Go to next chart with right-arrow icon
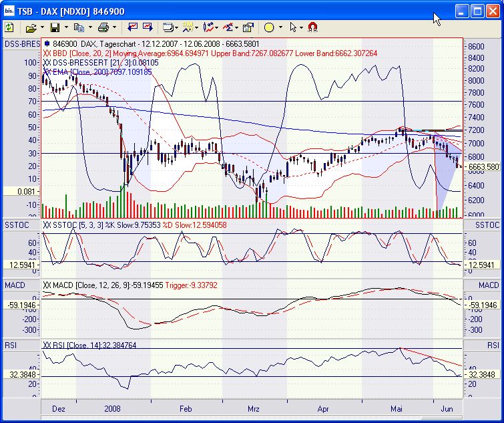This screenshot has width=504, height=423. coord(148,27)
